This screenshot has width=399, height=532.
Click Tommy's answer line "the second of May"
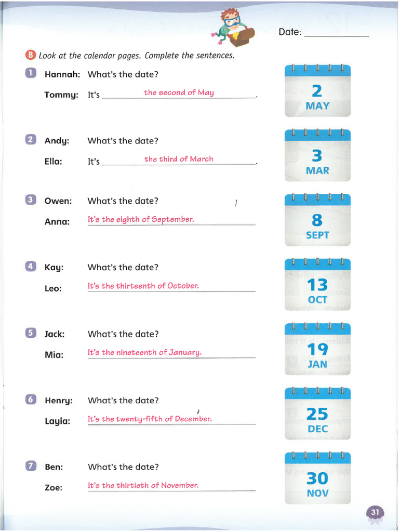point(179,92)
